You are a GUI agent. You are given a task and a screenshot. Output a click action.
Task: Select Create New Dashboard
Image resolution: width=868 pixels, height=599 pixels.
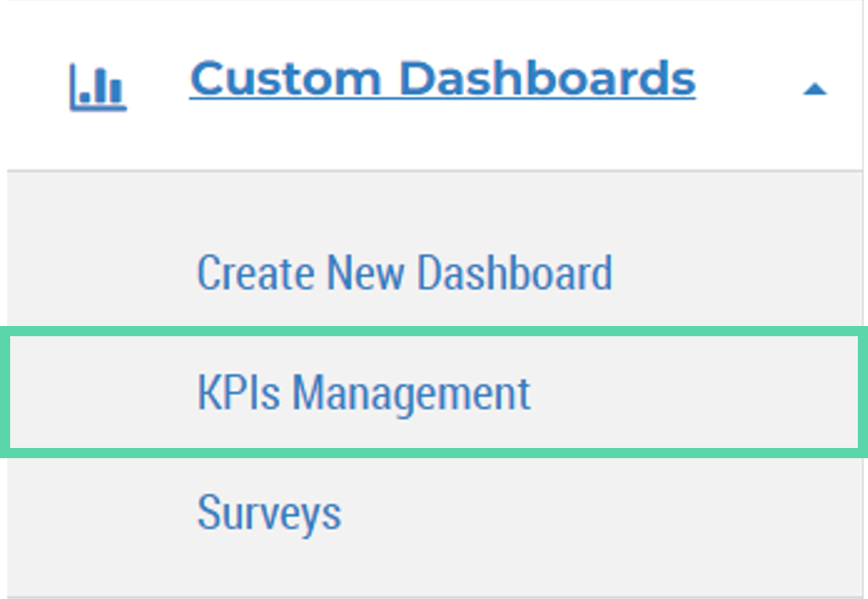point(404,273)
